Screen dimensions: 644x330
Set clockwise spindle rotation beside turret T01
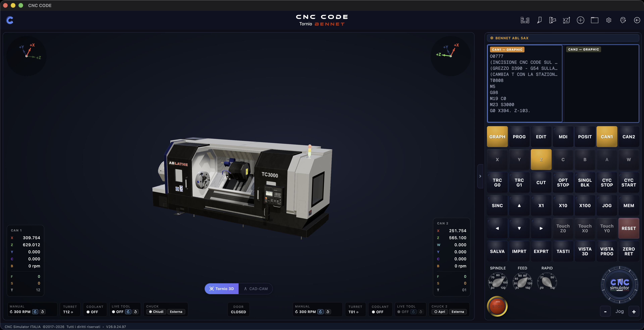(x=320, y=312)
